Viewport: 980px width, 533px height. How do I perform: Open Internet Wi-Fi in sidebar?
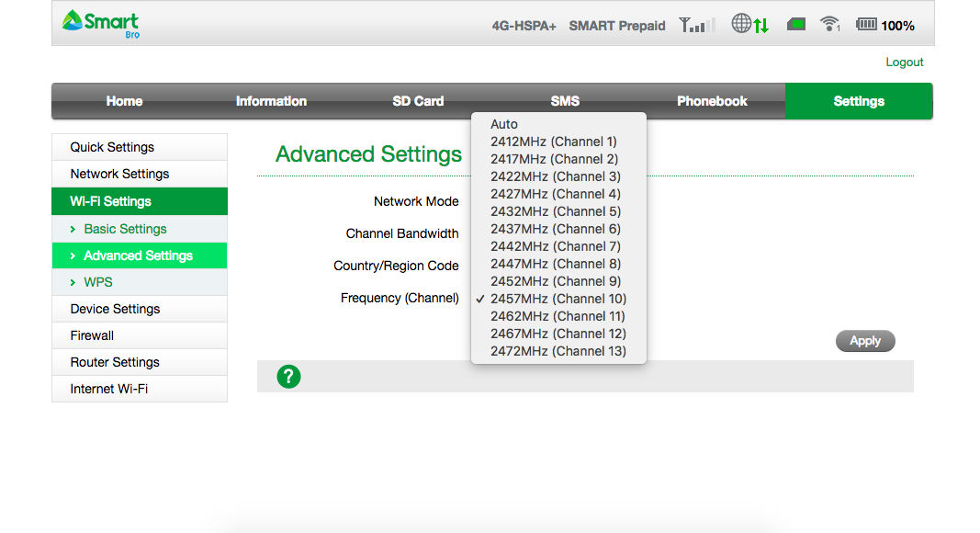click(140, 389)
